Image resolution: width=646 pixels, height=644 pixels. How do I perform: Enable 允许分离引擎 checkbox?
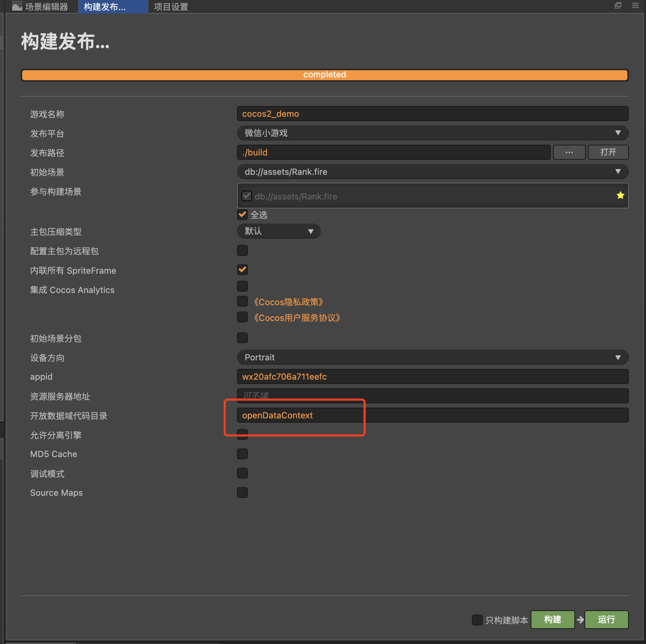click(242, 434)
